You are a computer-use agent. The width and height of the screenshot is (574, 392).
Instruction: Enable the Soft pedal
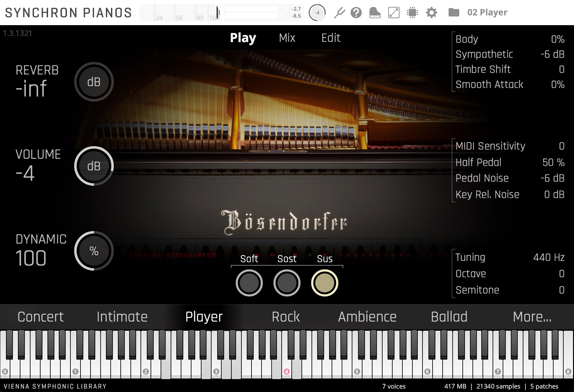[x=249, y=283]
